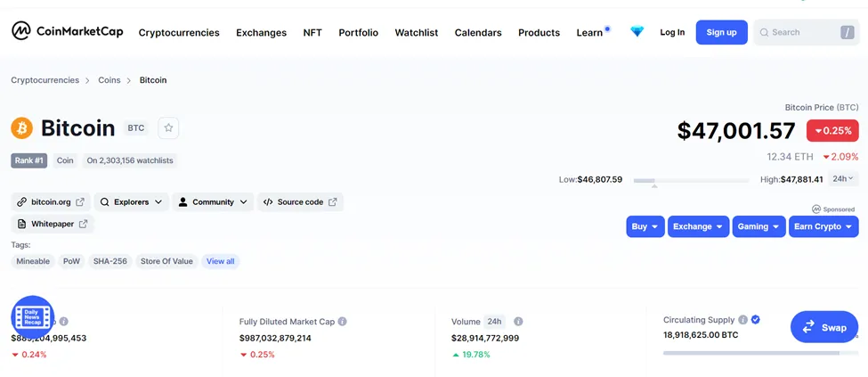Click the Sign up button
Image resolution: width=868 pixels, height=377 pixels.
(x=721, y=32)
